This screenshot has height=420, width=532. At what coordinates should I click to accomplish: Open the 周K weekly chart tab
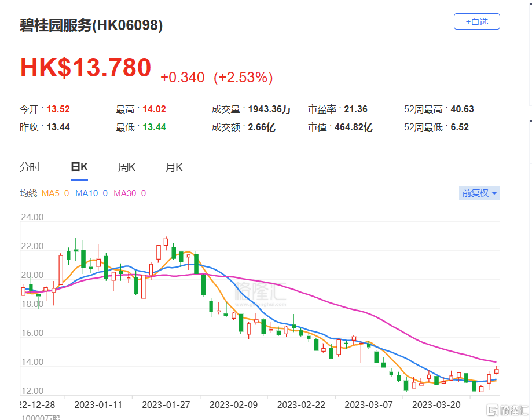click(127, 167)
